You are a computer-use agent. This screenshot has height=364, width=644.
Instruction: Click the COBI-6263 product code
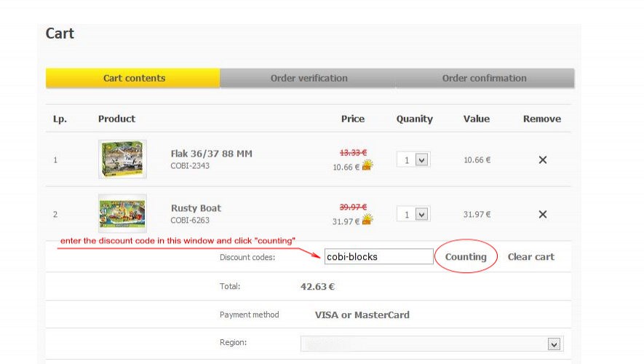190,220
